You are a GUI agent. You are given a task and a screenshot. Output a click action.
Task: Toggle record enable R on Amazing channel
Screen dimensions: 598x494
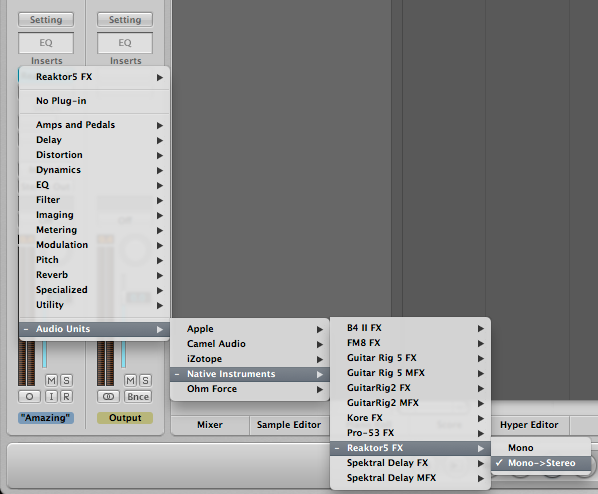66,397
